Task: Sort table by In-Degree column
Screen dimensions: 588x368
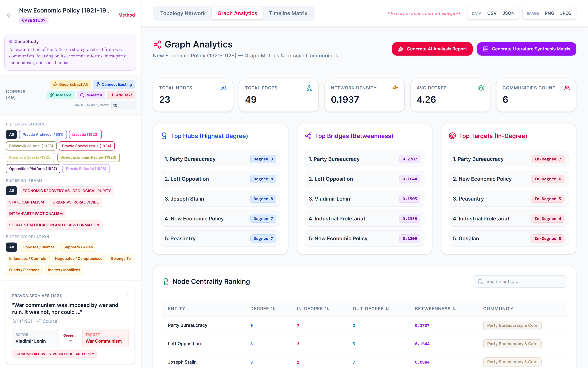Action: [x=313, y=309]
